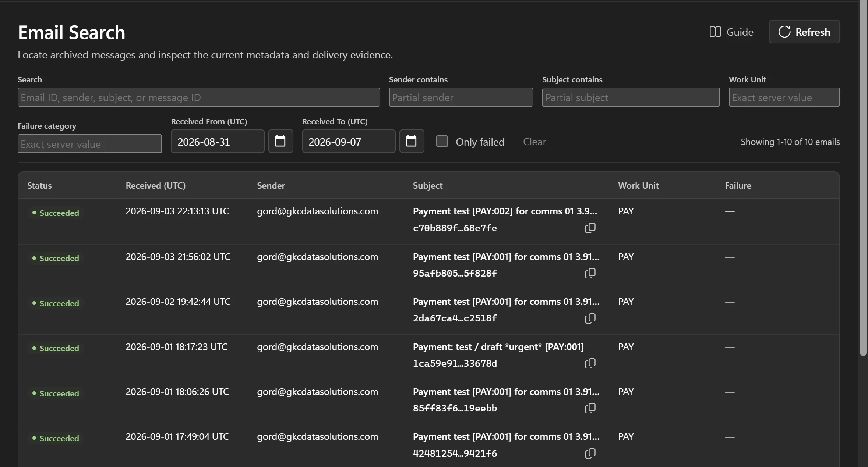Open the Received From calendar picker
This screenshot has height=467, width=868.
click(x=280, y=141)
